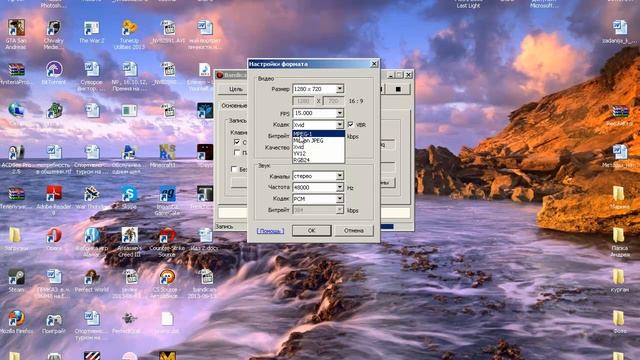Open the GTA San Andreas desktop shortcut
640x360 pixels.
pos(16,34)
